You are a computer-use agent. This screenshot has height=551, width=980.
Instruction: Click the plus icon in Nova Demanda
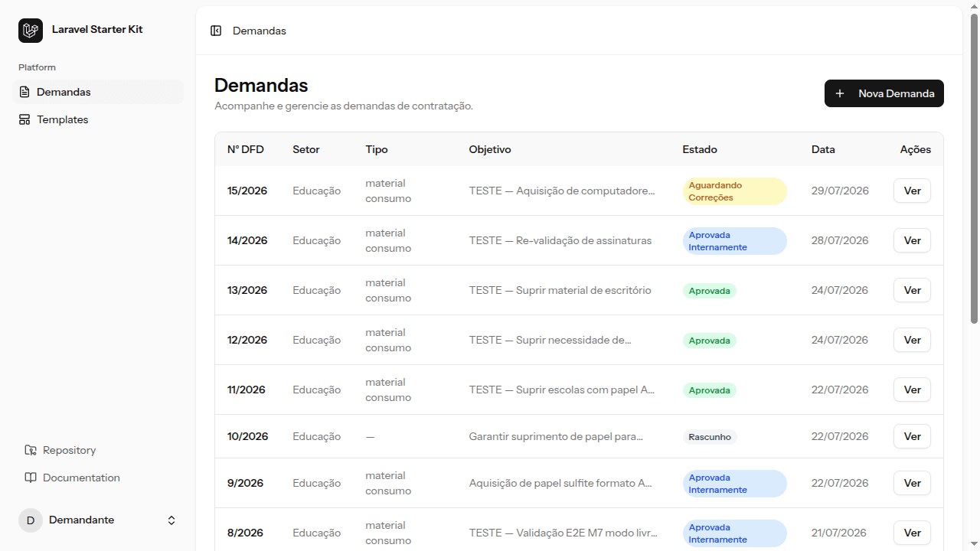(x=840, y=93)
